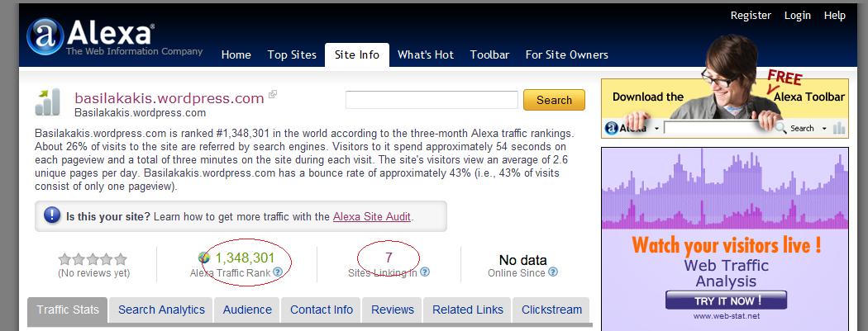
Task: Click inside the site search text field
Action: click(x=432, y=100)
